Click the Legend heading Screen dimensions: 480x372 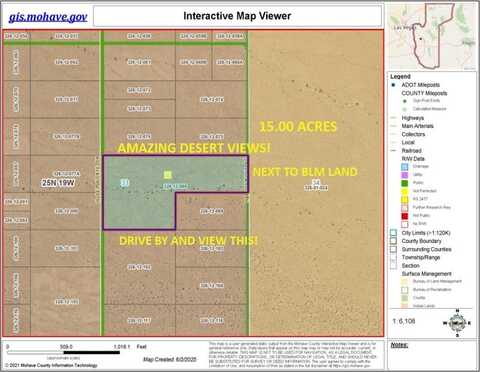[400, 76]
